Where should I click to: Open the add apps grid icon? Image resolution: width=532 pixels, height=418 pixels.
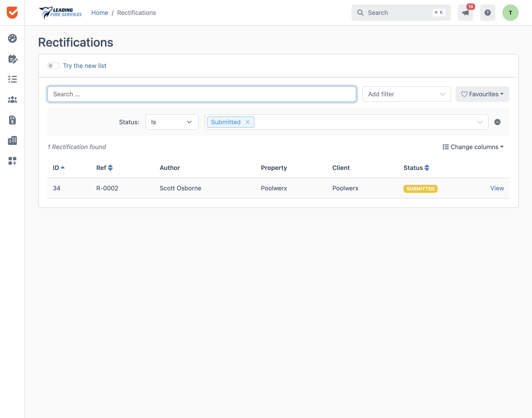[x=12, y=161]
